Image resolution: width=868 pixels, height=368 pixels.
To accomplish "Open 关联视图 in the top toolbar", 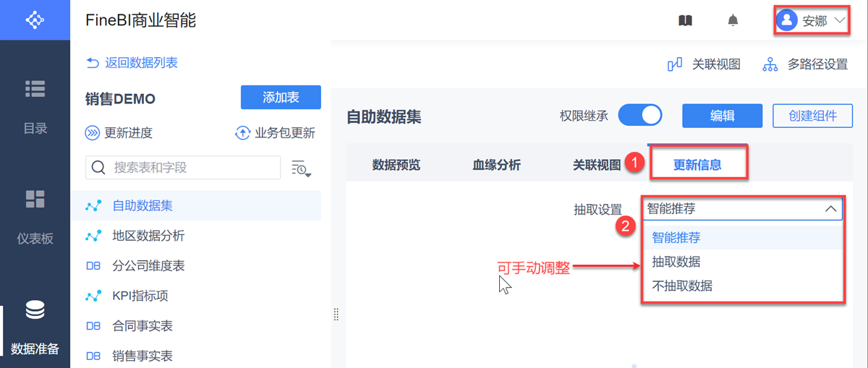I will coord(703,64).
